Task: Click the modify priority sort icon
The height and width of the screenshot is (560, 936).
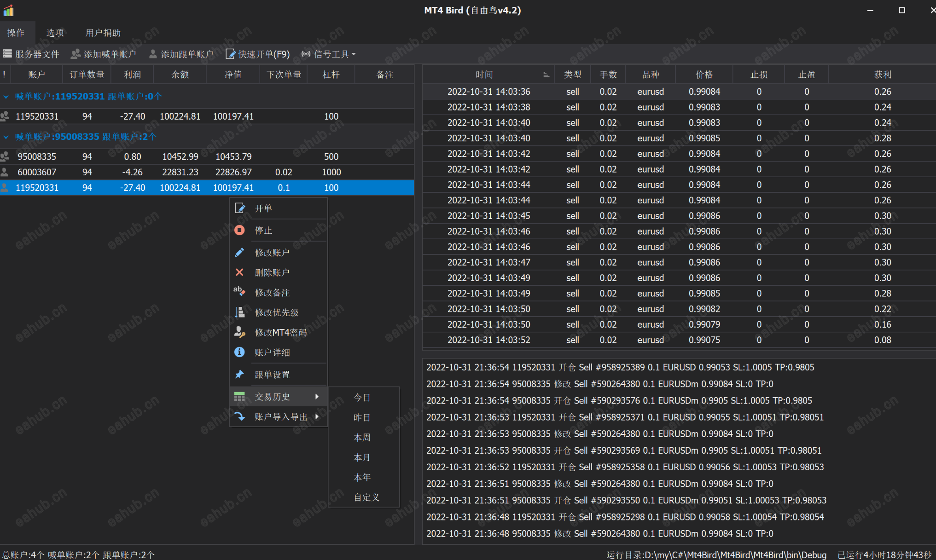Action: click(239, 312)
